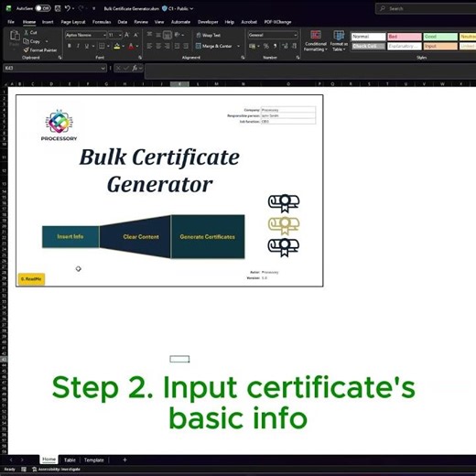Add a new sheet with plus button
The width and height of the screenshot is (476, 476).
point(124,460)
